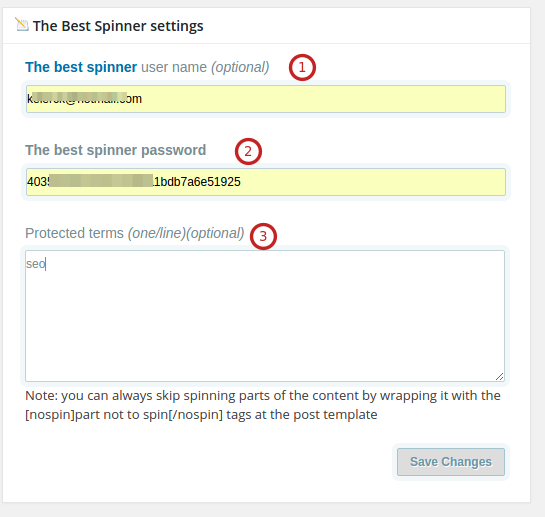545x517 pixels.
Task: Grab the textarea resize handle corner
Action: pyautogui.click(x=499, y=377)
